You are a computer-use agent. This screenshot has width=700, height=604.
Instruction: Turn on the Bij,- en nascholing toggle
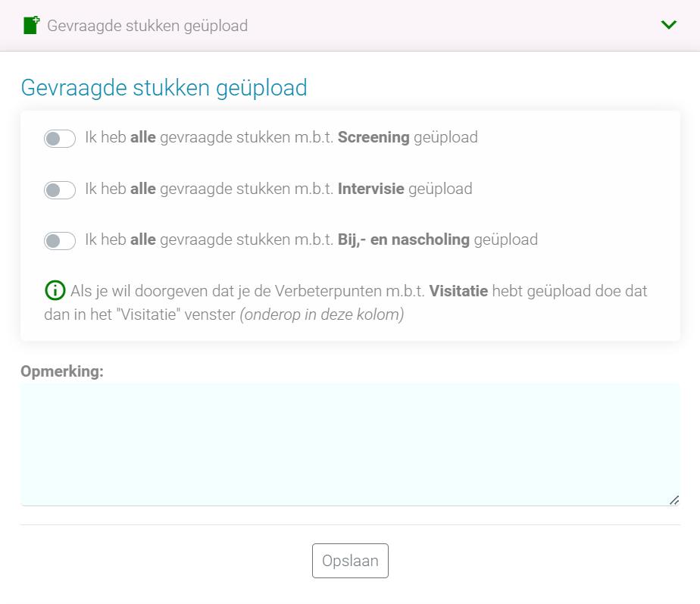[x=60, y=240]
